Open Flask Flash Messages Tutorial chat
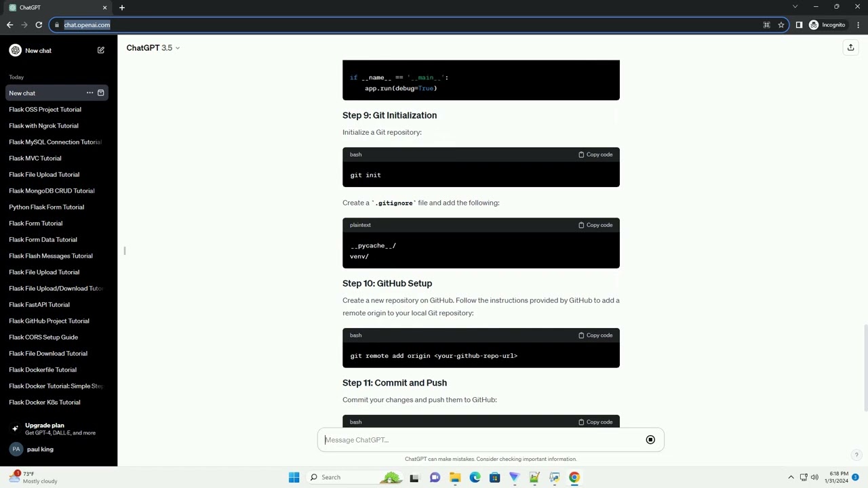The height and width of the screenshot is (488, 868). tap(51, 256)
